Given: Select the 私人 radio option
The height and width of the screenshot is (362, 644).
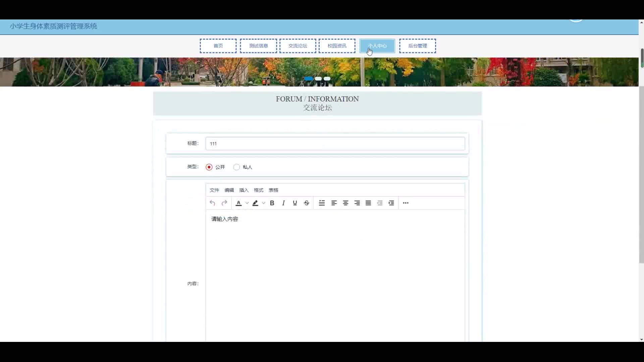Looking at the screenshot, I should tap(243, 167).
